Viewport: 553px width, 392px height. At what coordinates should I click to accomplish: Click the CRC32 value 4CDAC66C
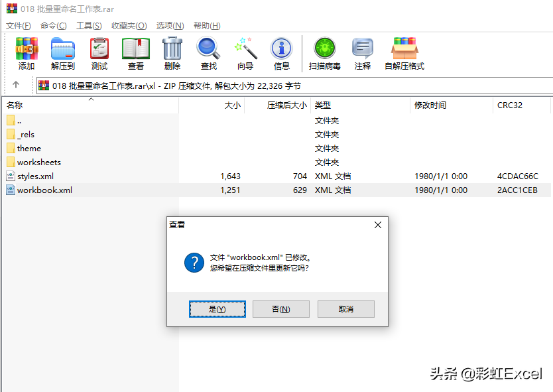click(x=518, y=176)
